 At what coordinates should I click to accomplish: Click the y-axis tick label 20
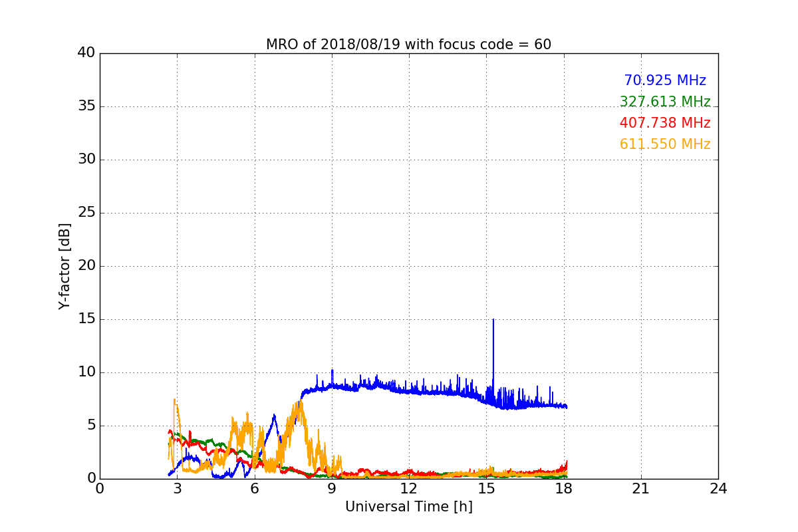coord(86,266)
